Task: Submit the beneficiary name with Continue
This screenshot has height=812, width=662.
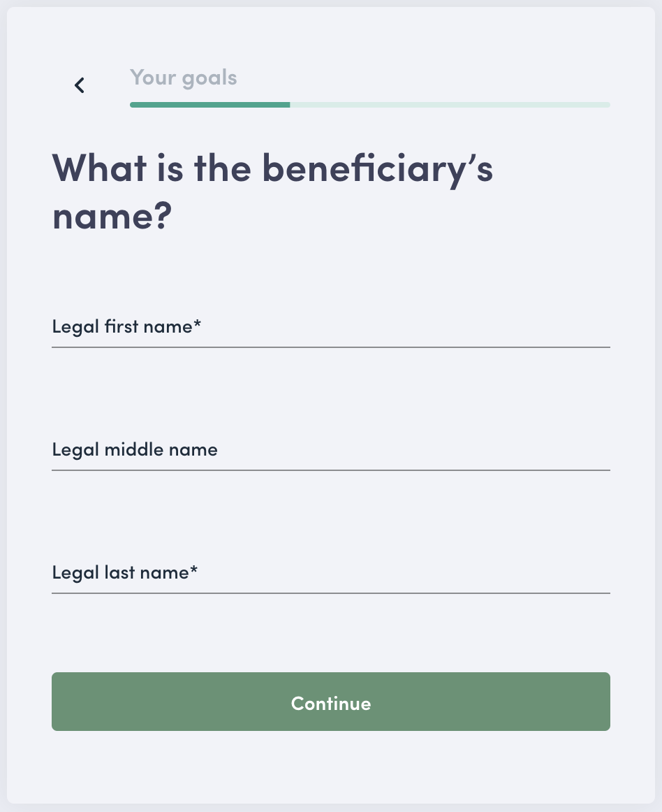Action: click(331, 702)
